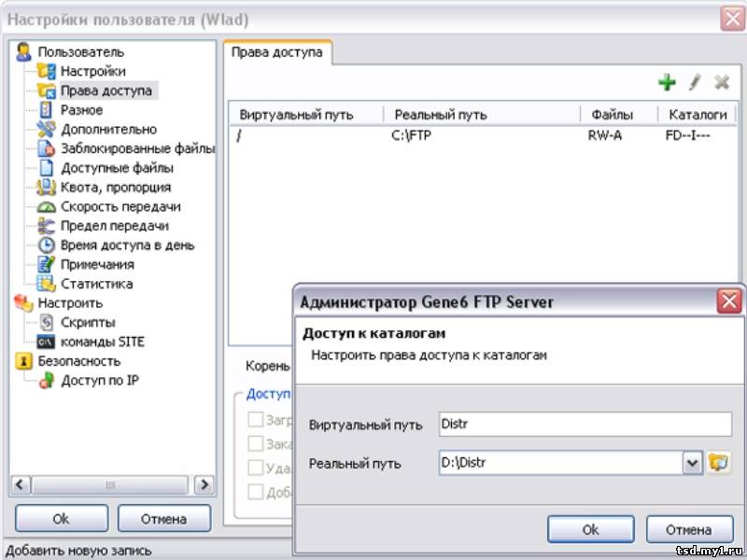Sort by the Файлы column header

pos(619,114)
